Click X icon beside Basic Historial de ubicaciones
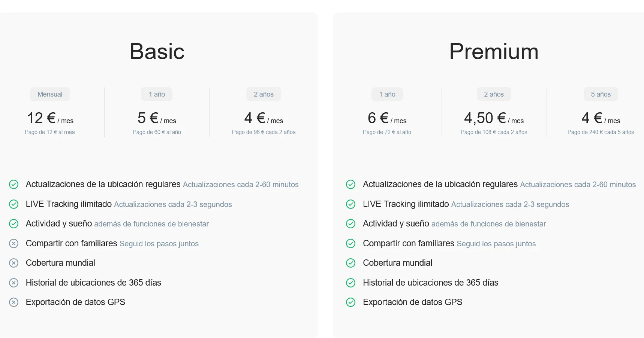Screen dimensions: 644x338 tap(13, 283)
